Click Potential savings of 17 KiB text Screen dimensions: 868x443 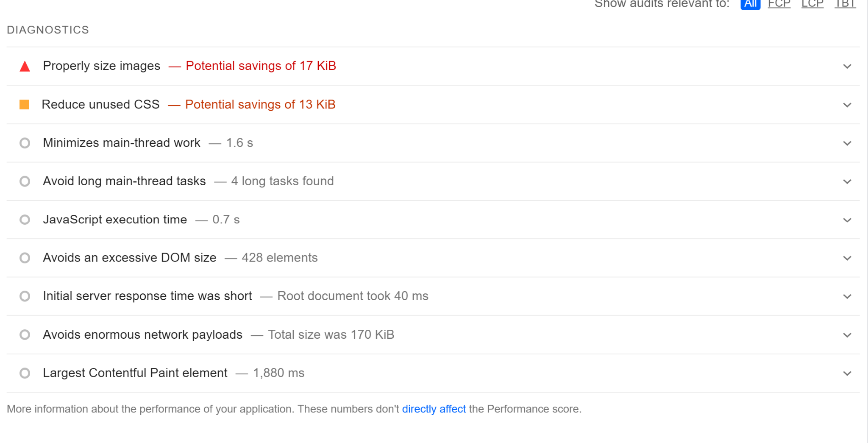pyautogui.click(x=261, y=66)
